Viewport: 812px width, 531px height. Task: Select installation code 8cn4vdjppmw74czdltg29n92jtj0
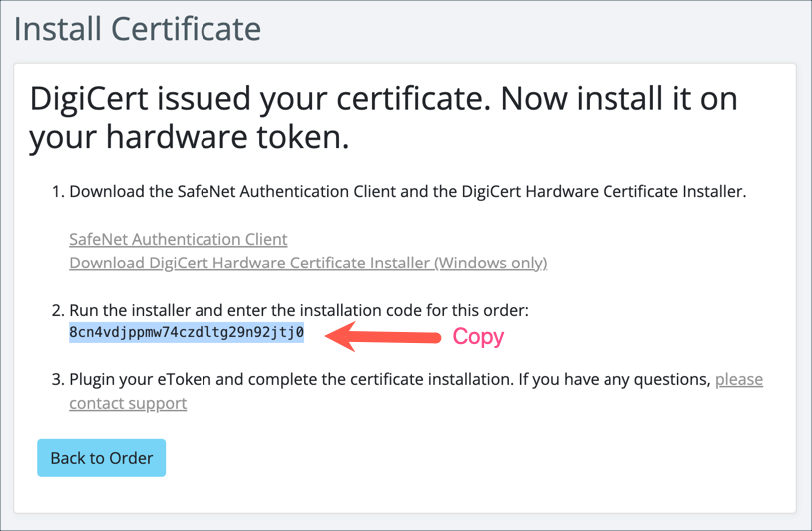click(x=187, y=332)
